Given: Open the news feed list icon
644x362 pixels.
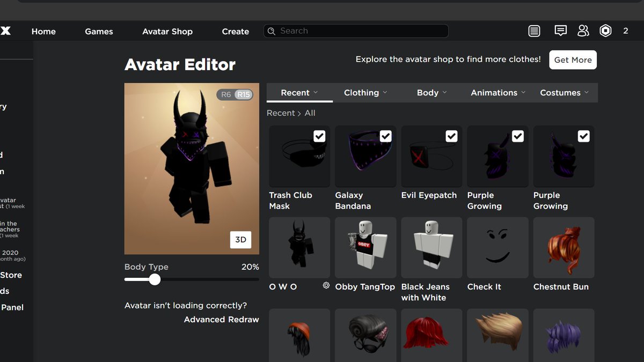Looking at the screenshot, I should 534,31.
